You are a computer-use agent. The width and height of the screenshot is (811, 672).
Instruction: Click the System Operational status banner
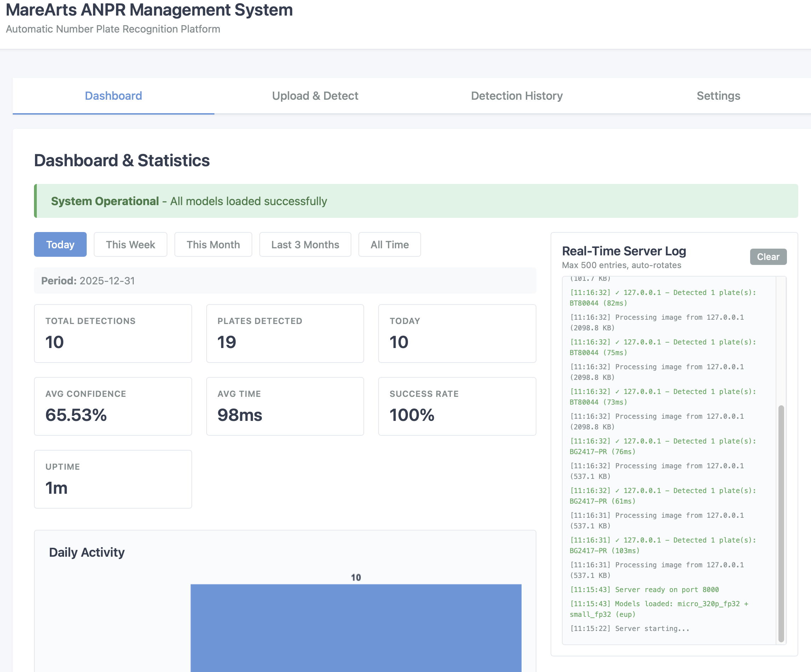coord(416,201)
